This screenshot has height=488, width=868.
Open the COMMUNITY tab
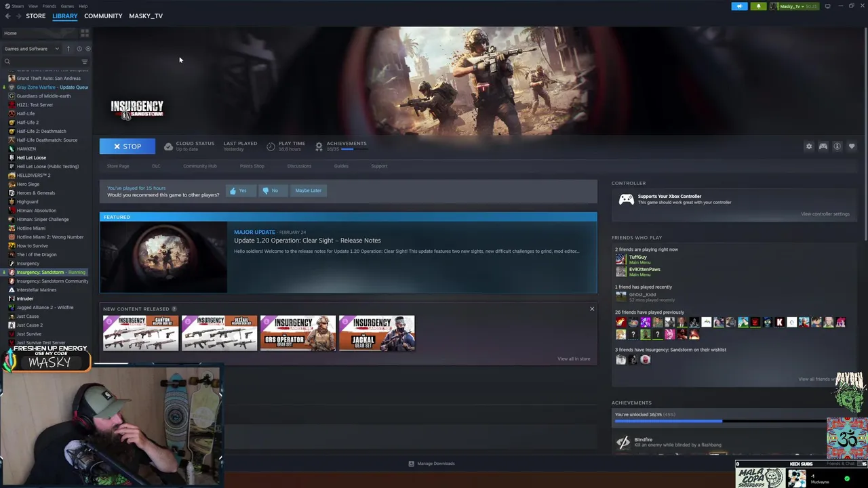[103, 16]
